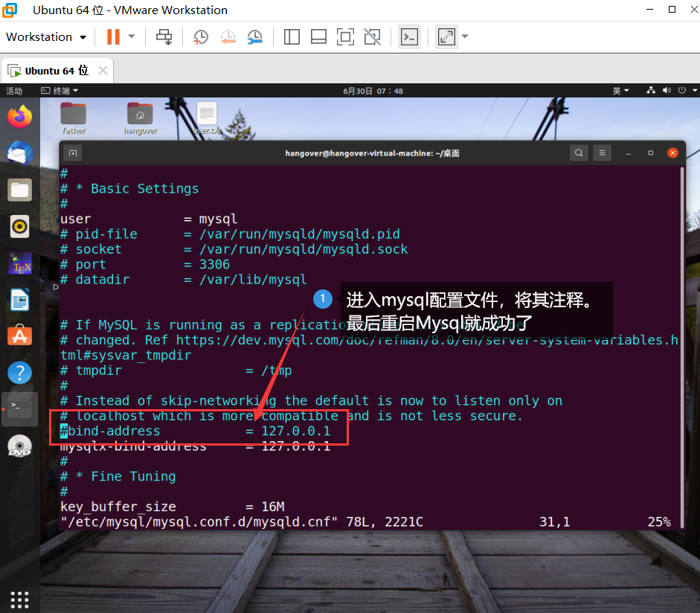Select the hangover home folder on desktop
Image resolution: width=700 pixels, height=613 pixels.
coord(140,119)
